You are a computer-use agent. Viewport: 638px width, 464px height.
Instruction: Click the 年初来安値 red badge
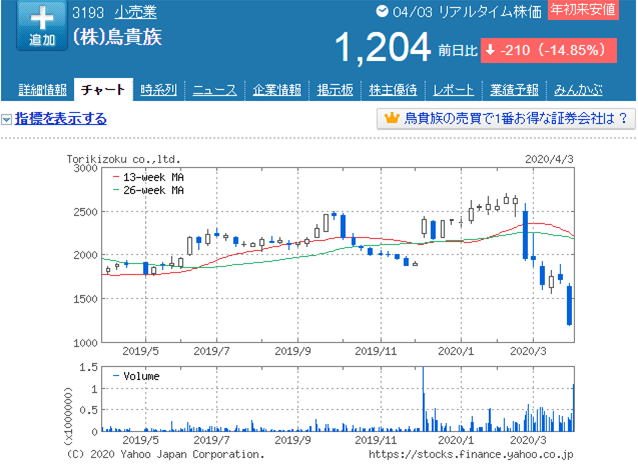point(583,9)
